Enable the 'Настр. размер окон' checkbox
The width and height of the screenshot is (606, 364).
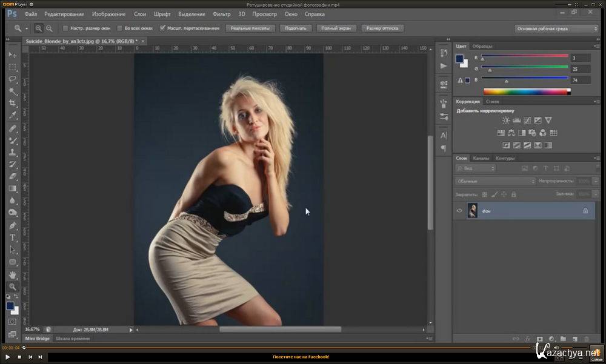[65, 28]
